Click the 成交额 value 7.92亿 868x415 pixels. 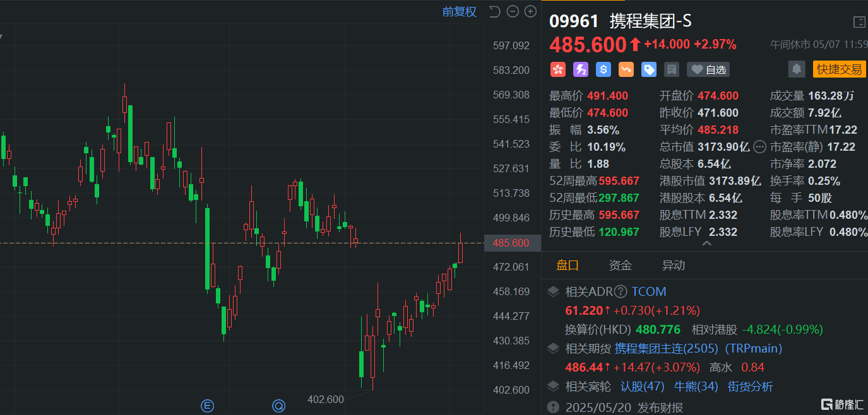pyautogui.click(x=824, y=113)
